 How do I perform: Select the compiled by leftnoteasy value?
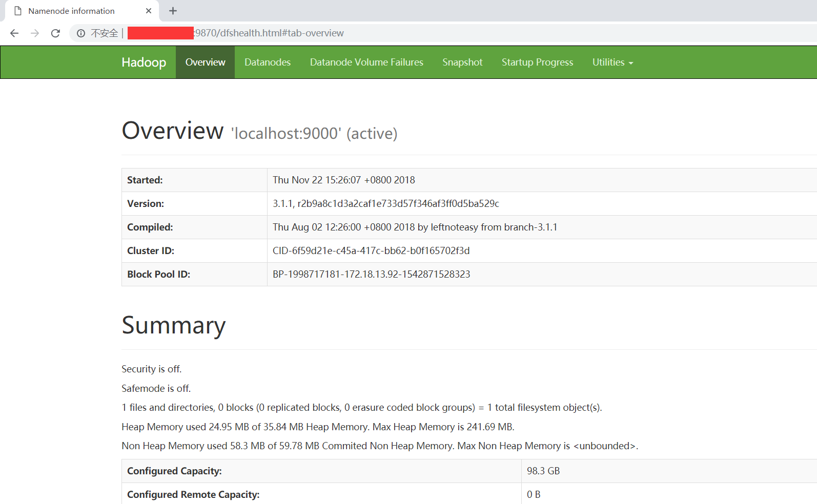point(415,227)
